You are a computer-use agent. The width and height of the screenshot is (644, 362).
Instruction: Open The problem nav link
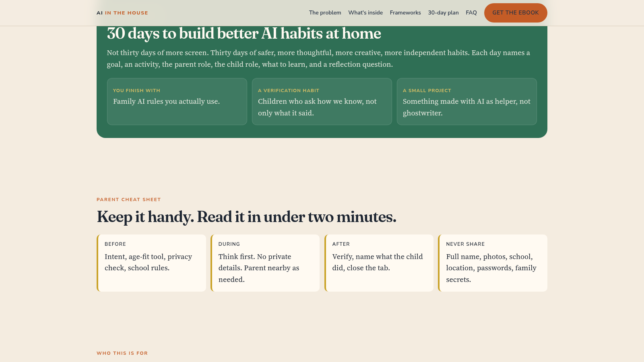[325, 13]
